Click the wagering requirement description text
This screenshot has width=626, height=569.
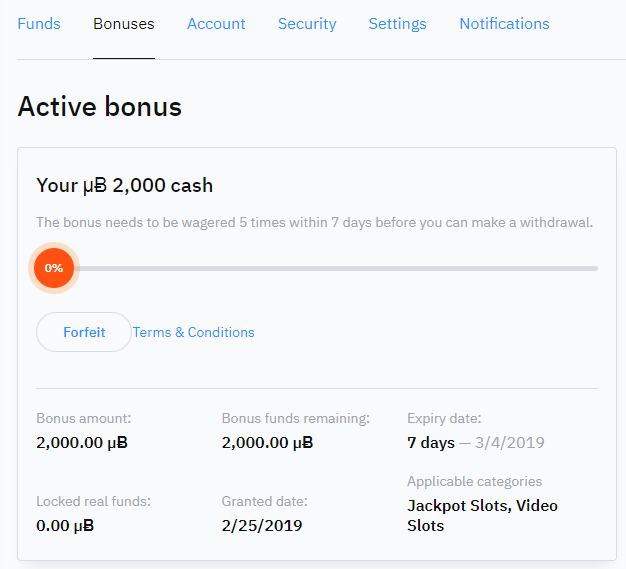coord(314,222)
